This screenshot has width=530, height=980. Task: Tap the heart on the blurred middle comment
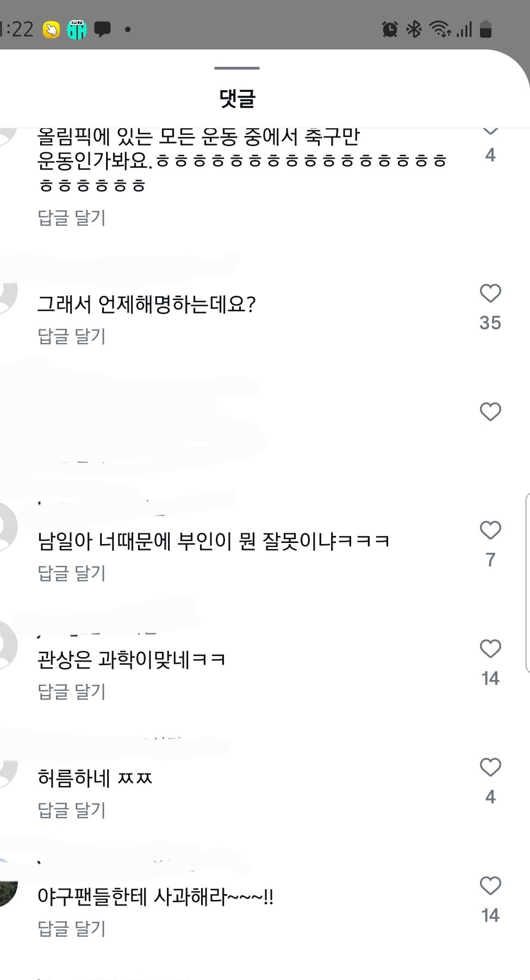[491, 412]
